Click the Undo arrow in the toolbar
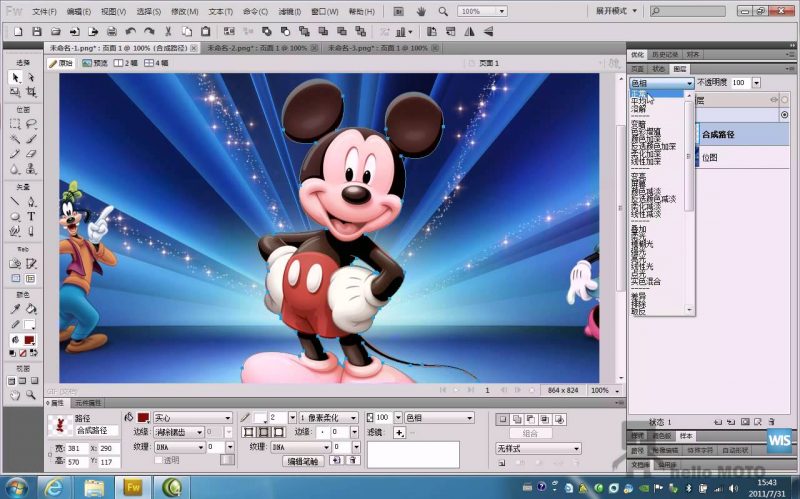The width and height of the screenshot is (800, 499). point(132,31)
